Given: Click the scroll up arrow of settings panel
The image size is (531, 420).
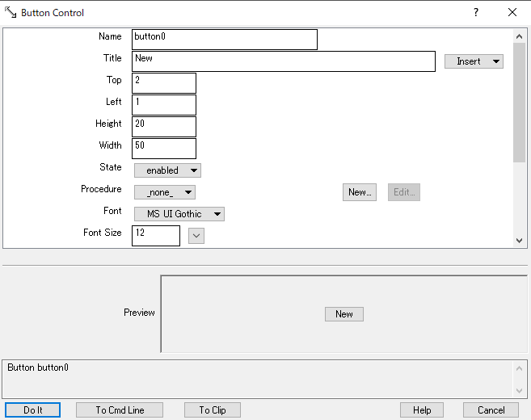Looking at the screenshot, I should pos(519,36).
